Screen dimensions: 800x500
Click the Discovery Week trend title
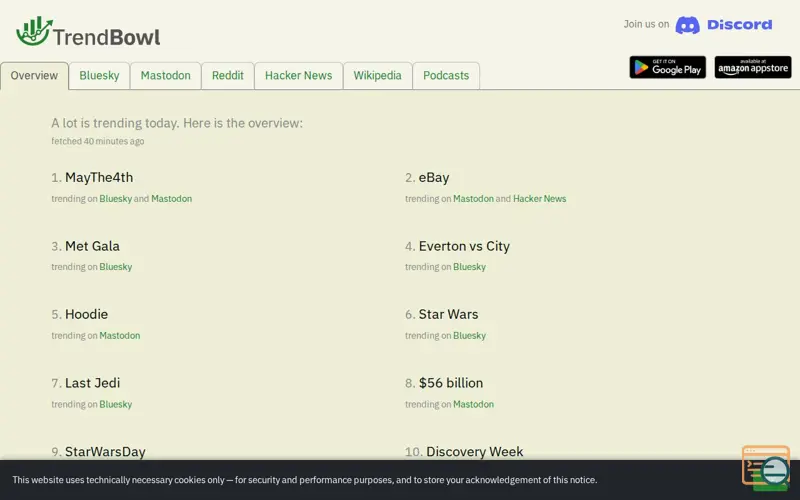474,452
